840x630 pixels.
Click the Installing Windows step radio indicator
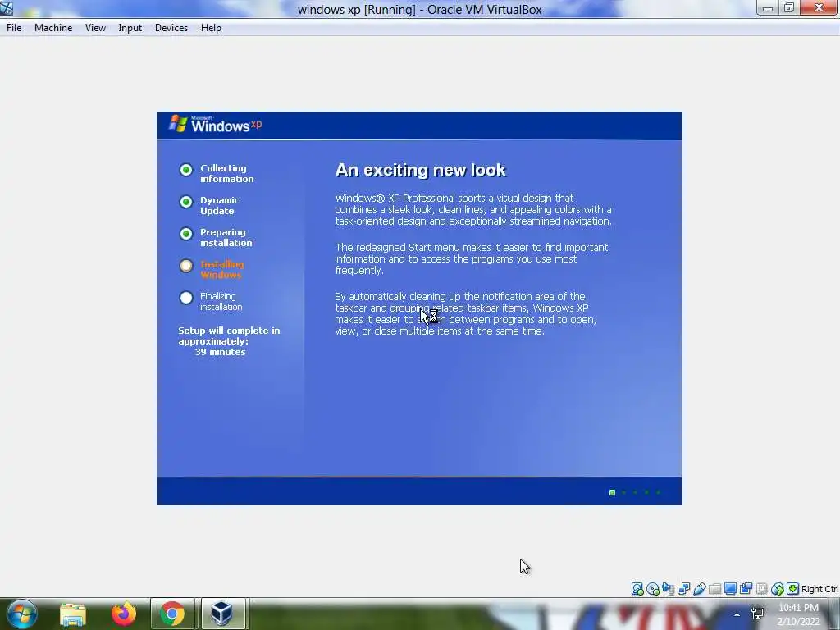(x=186, y=266)
